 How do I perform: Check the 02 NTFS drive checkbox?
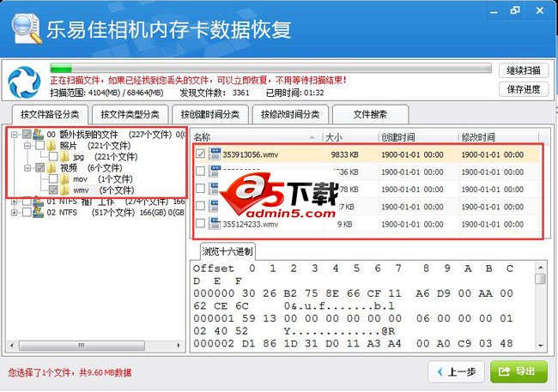click(27, 213)
